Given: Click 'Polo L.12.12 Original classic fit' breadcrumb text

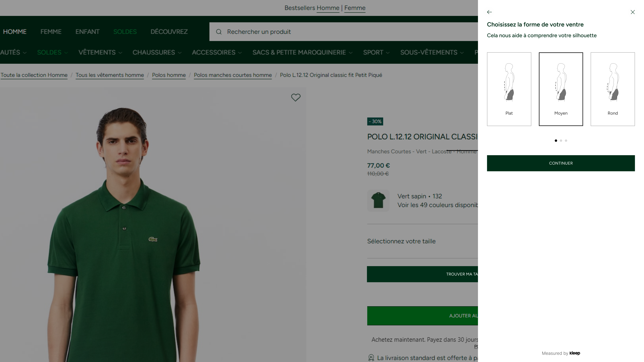Looking at the screenshot, I should (x=331, y=75).
